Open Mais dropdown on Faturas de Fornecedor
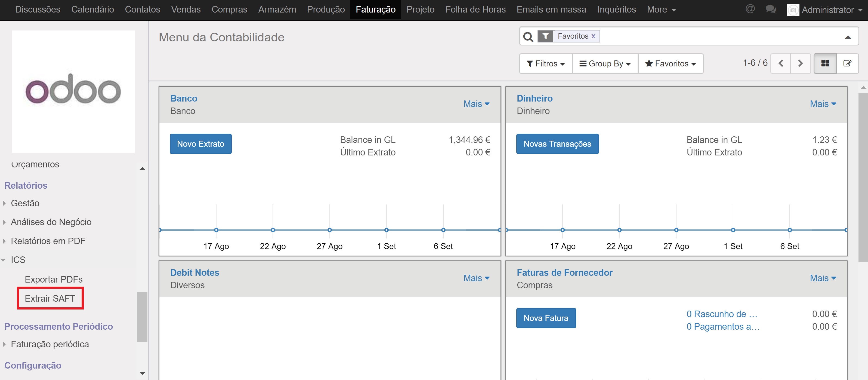868x380 pixels. pos(823,278)
